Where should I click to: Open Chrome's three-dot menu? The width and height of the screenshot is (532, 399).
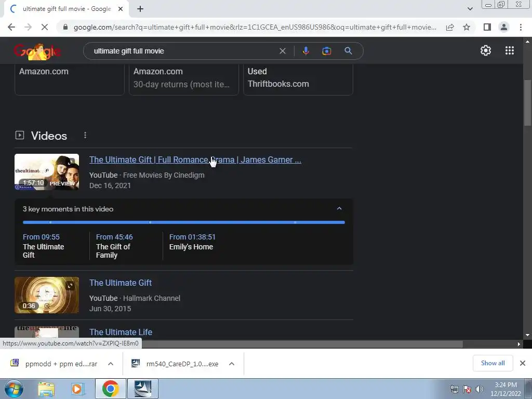(x=521, y=27)
